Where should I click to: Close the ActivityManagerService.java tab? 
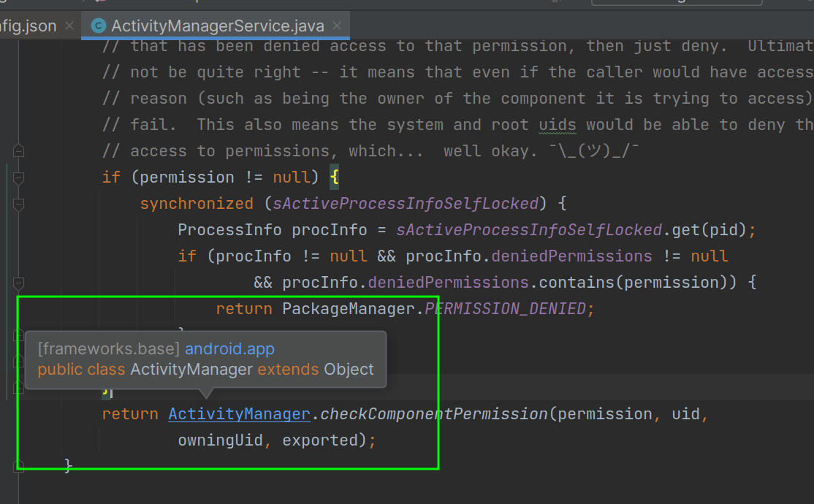click(x=337, y=25)
